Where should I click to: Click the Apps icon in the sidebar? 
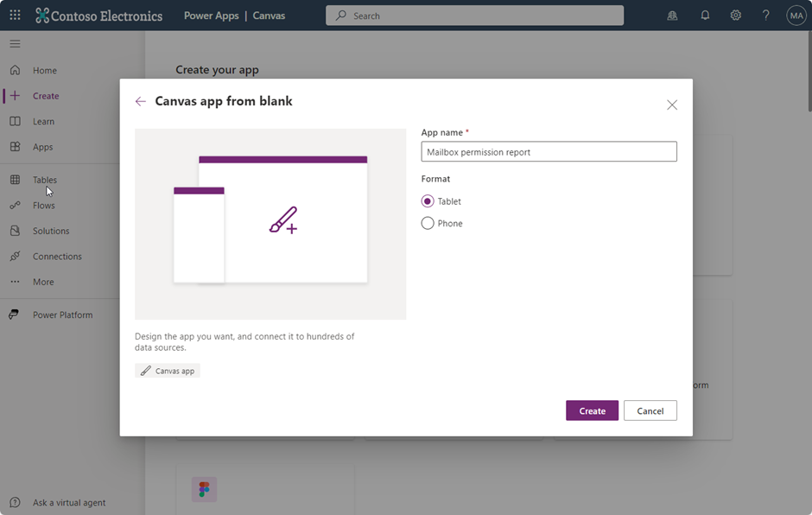click(15, 147)
